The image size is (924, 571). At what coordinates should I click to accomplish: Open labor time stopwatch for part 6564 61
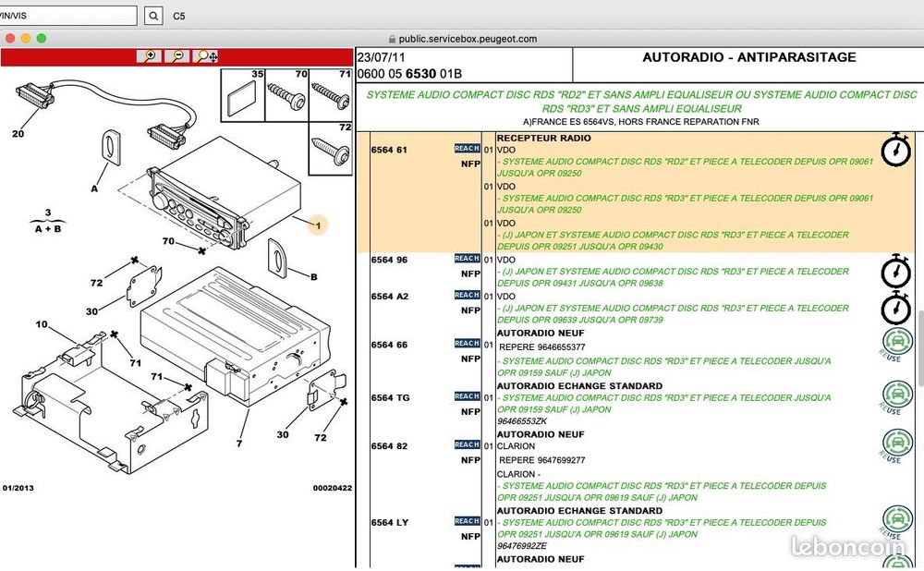[895, 150]
